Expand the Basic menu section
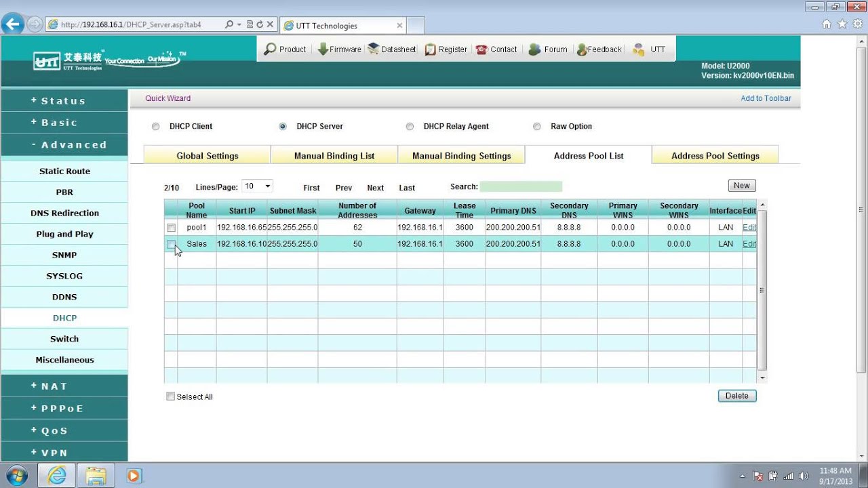The image size is (868, 488). click(x=64, y=123)
